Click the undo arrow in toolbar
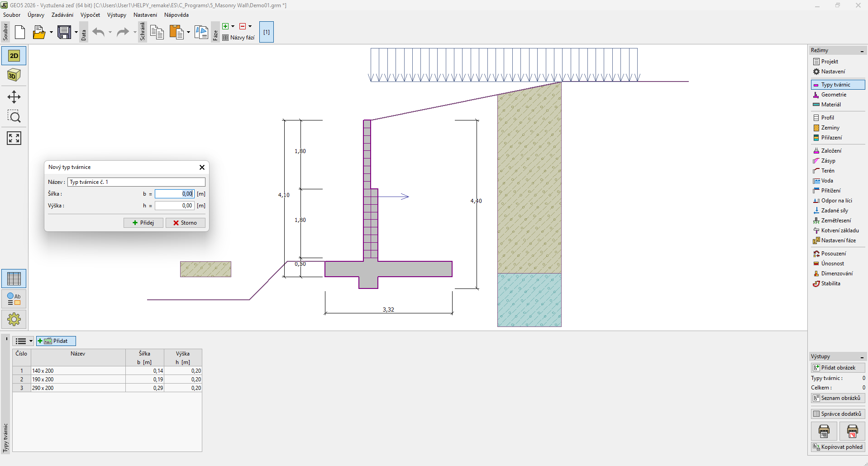 pos(98,32)
